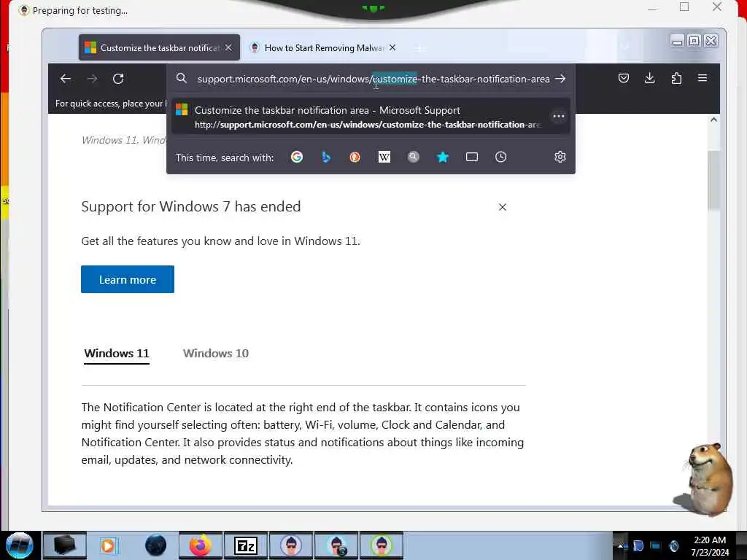Open Firefox from the taskbar
The width and height of the screenshot is (747, 560).
pos(200,545)
